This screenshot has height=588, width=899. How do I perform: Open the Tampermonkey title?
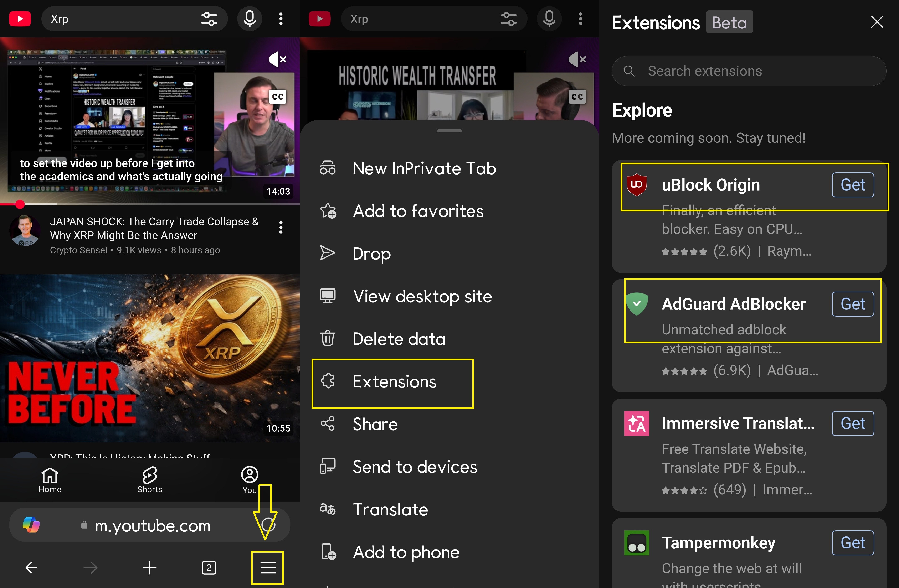(718, 543)
